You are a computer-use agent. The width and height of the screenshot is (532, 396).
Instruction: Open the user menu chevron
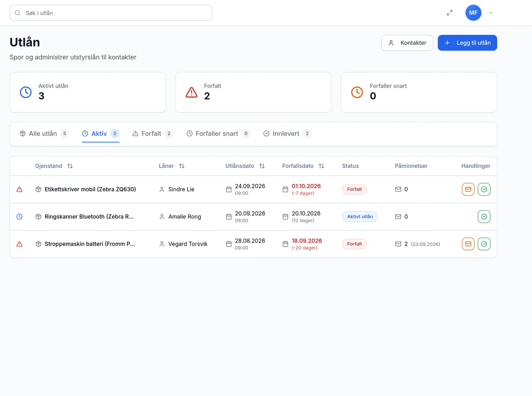tap(491, 13)
